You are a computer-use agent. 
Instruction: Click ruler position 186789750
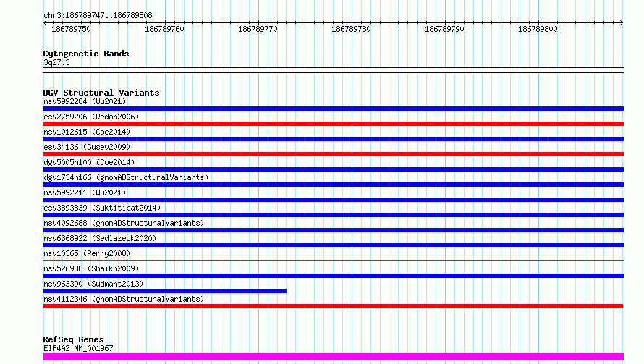[x=71, y=29]
